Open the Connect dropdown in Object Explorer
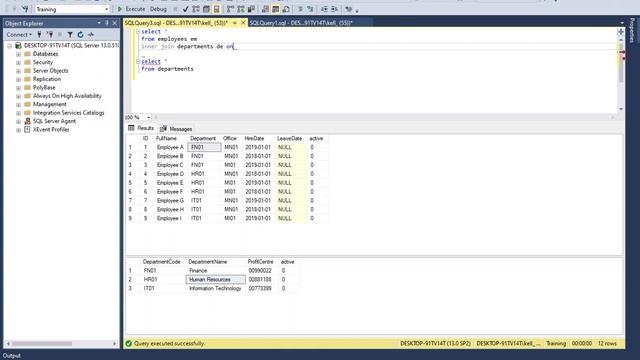 click(19, 35)
